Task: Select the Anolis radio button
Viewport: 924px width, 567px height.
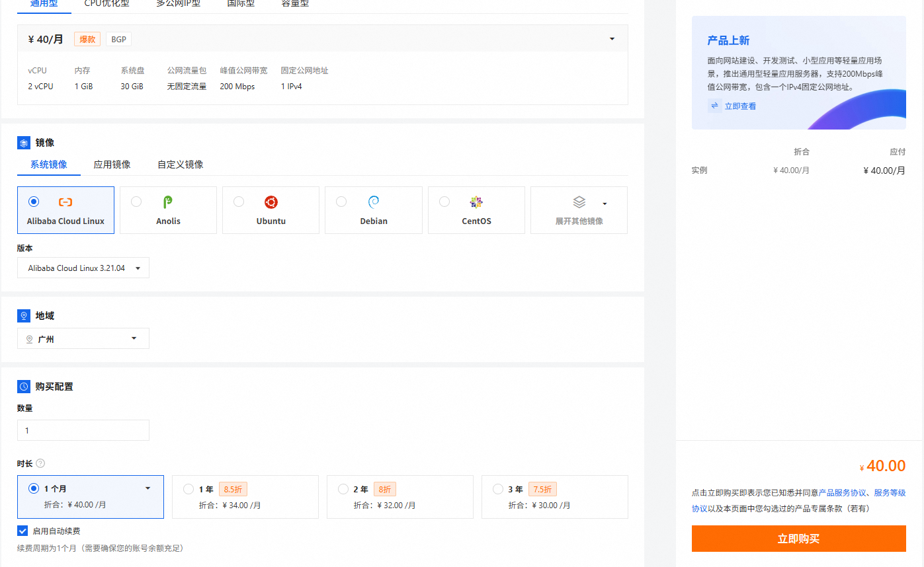Action: pyautogui.click(x=136, y=202)
